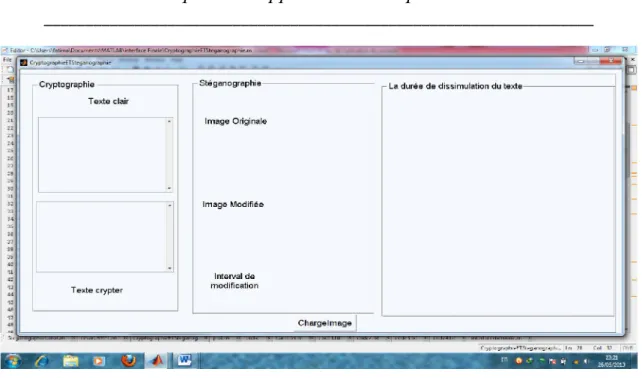Screen dimensions: 642x378
Task: Click up arrow of Texte clair scrollbar
Action: pyautogui.click(x=169, y=122)
